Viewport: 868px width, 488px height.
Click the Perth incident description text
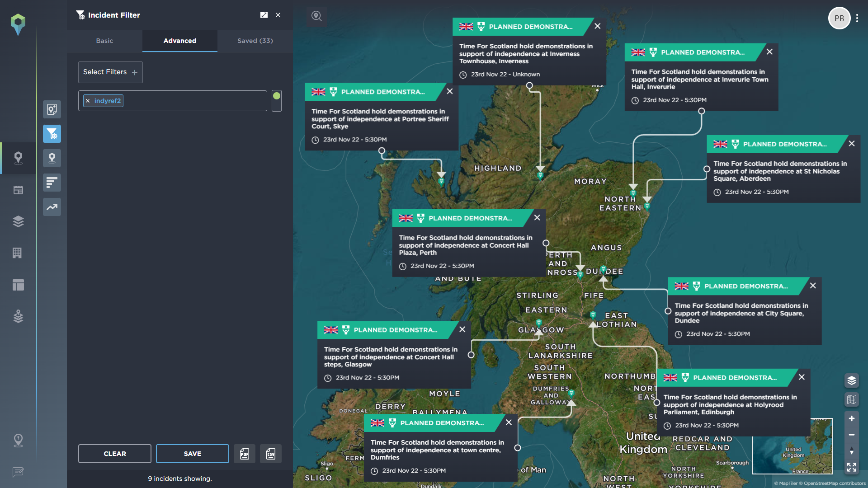click(x=466, y=245)
